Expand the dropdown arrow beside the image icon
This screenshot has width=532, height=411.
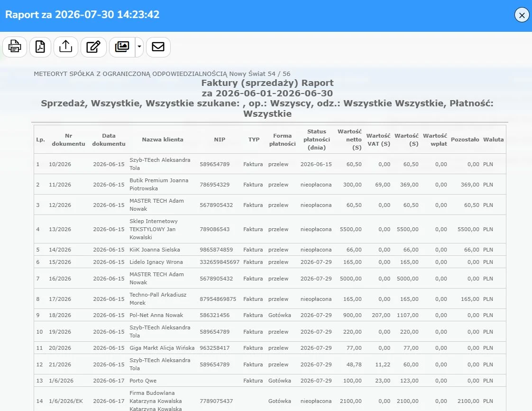coord(139,47)
